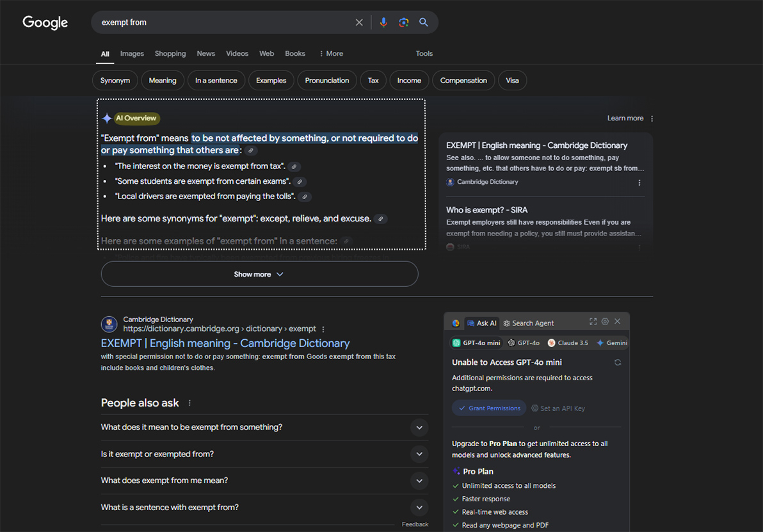Click the magnifier search submit icon
This screenshot has width=763, height=532.
point(423,22)
